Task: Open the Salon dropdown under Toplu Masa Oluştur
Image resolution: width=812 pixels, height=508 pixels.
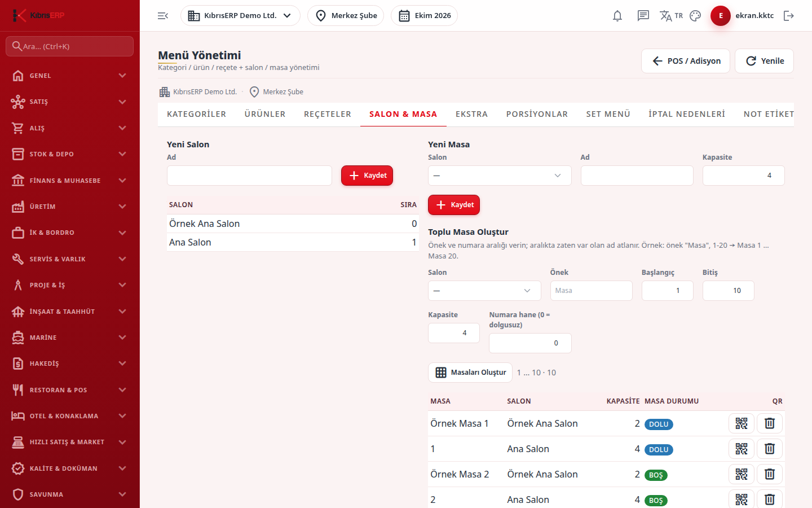Action: click(484, 291)
